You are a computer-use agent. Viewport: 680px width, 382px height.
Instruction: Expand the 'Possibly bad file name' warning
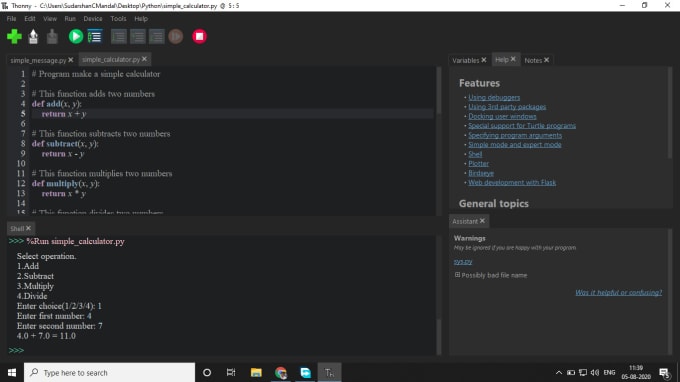coord(457,275)
